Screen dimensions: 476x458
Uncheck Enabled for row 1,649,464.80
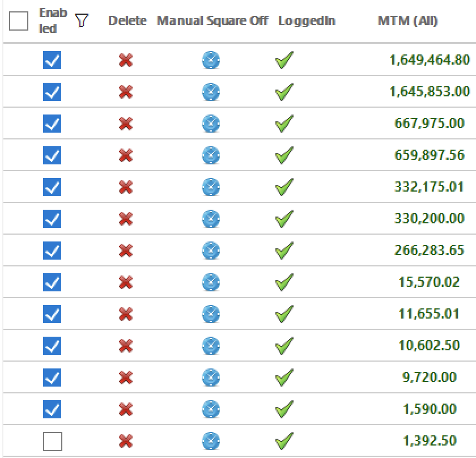[52, 60]
